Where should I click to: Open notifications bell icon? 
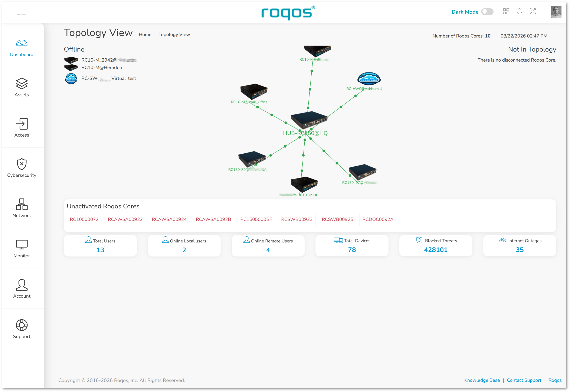[519, 11]
